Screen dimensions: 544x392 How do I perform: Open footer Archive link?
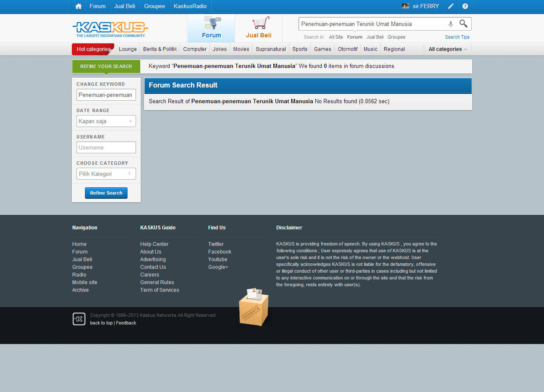pyautogui.click(x=80, y=290)
